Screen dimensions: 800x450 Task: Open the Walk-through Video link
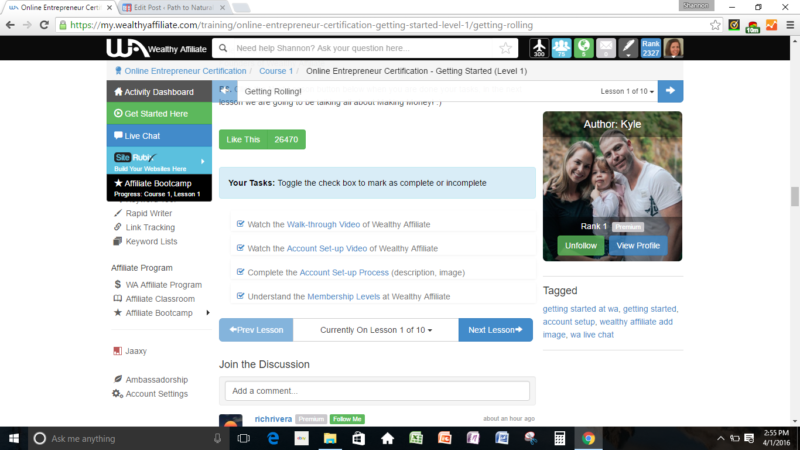coord(323,224)
